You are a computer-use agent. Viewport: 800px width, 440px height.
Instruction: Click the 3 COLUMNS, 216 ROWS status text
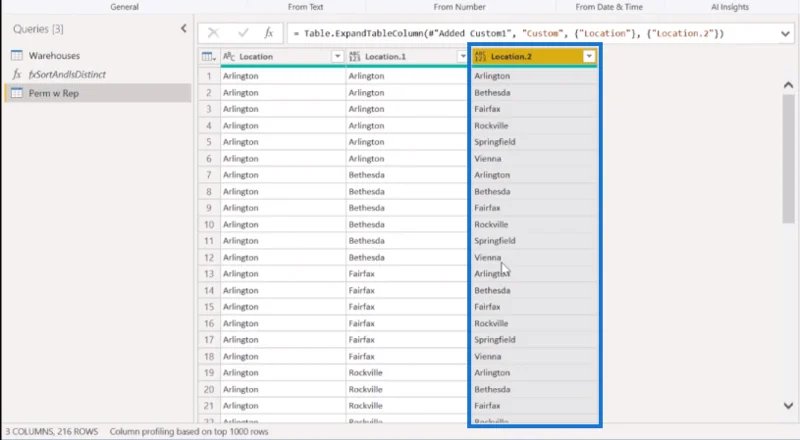[x=52, y=432]
